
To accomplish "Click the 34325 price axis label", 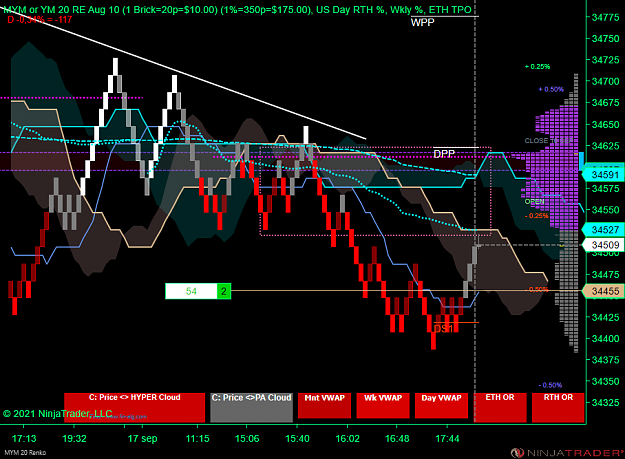I will pyautogui.click(x=605, y=402).
